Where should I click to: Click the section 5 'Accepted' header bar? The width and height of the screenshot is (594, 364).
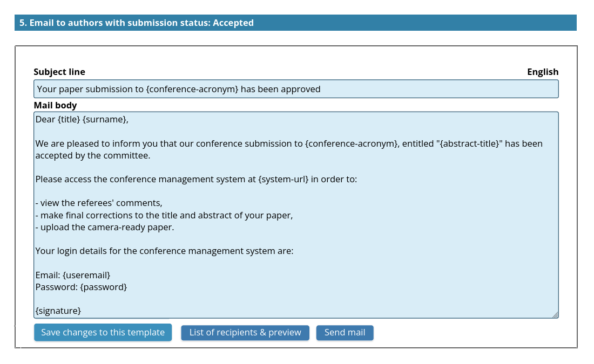[295, 23]
